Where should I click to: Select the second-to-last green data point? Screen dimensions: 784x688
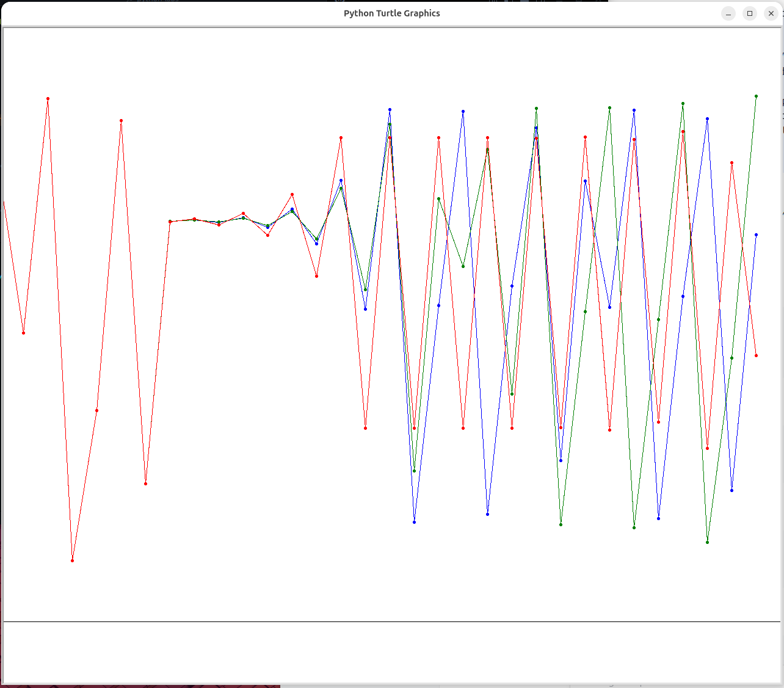click(x=731, y=358)
